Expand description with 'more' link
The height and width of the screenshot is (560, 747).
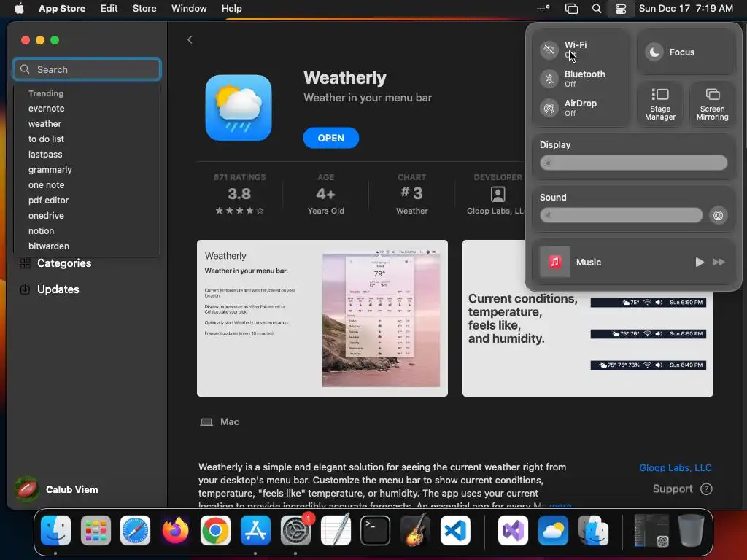pos(560,506)
